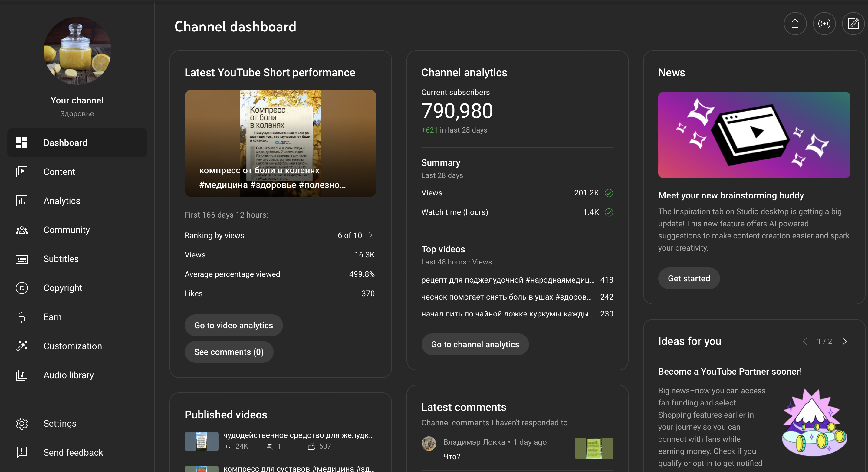Click the Customization magic wand icon

coord(22,346)
